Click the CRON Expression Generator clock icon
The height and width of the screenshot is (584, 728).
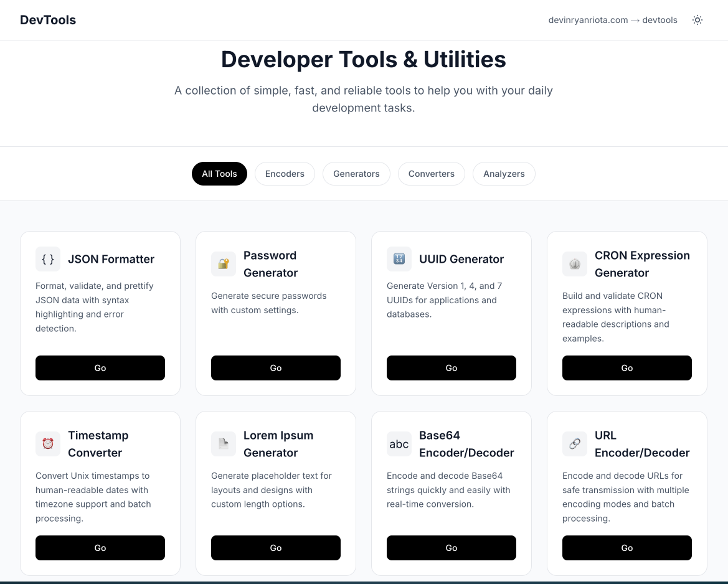click(575, 264)
